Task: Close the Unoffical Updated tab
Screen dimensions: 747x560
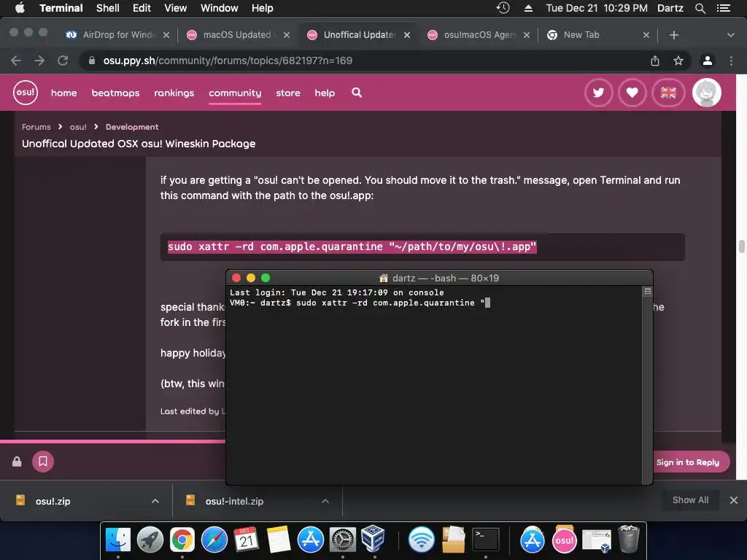Action: pos(407,35)
